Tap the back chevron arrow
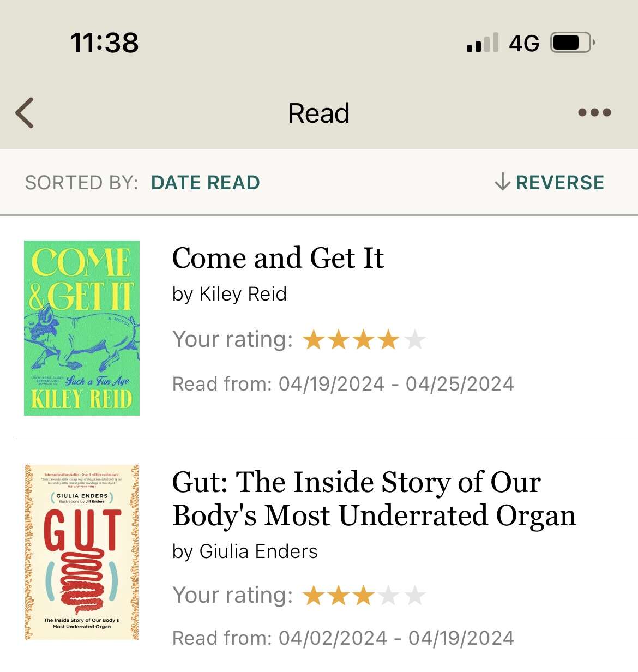The height and width of the screenshot is (672, 638). click(x=25, y=113)
